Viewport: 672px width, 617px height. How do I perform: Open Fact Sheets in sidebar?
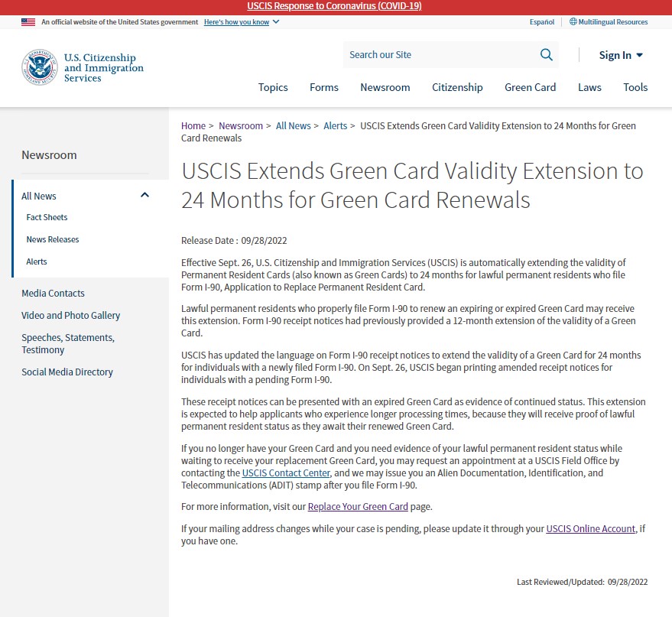point(47,217)
